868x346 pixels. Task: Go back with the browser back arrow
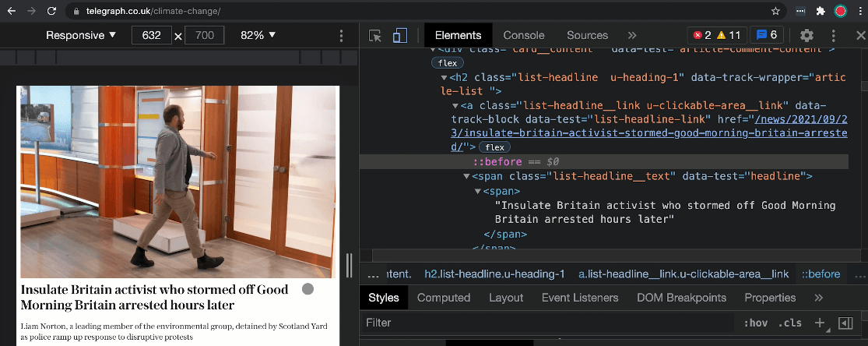click(x=12, y=11)
